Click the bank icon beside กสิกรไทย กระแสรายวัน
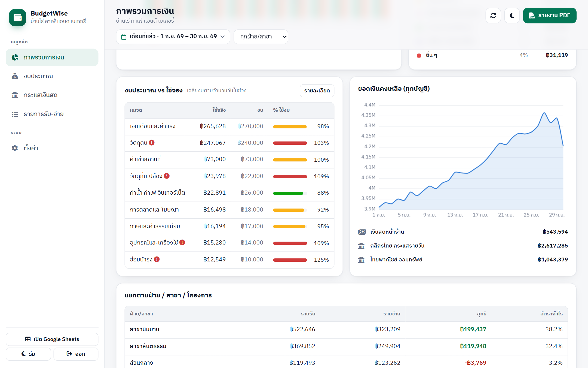 (361, 246)
